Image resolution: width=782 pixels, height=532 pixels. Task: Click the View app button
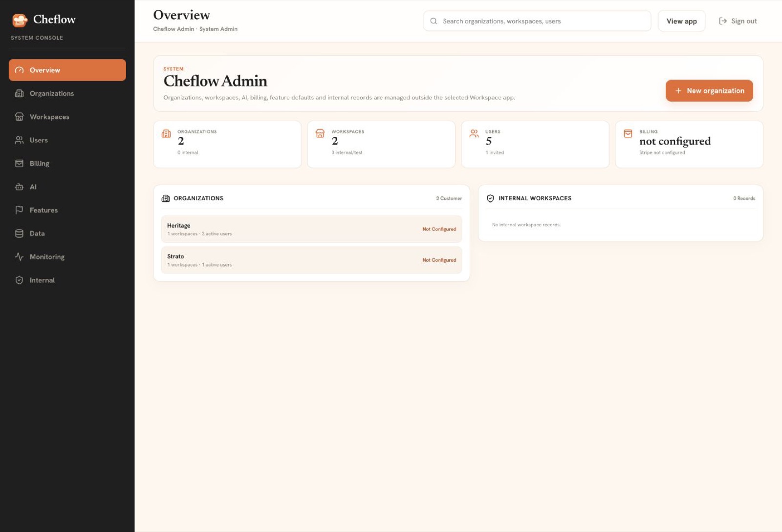[x=681, y=21]
